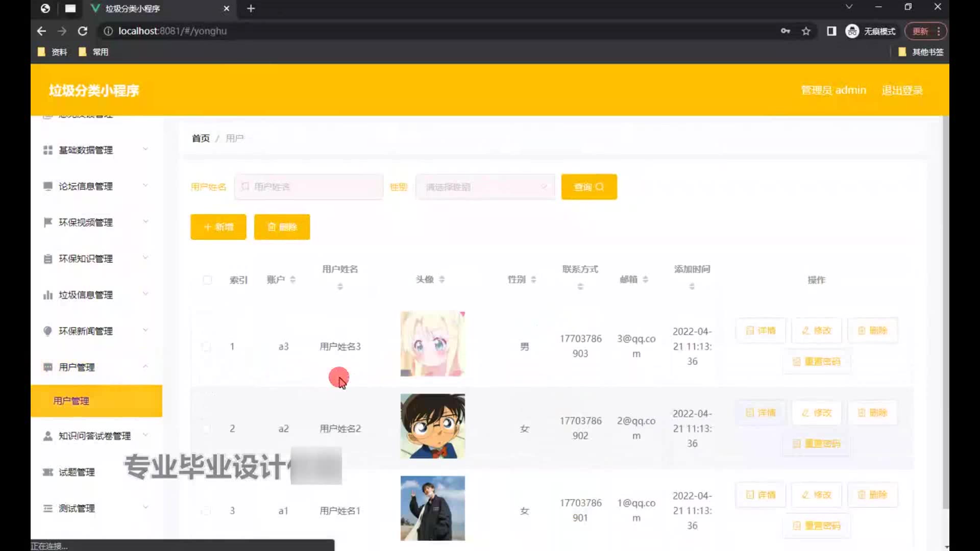Click the 新增 add button
The width and height of the screenshot is (980, 551).
(x=218, y=227)
